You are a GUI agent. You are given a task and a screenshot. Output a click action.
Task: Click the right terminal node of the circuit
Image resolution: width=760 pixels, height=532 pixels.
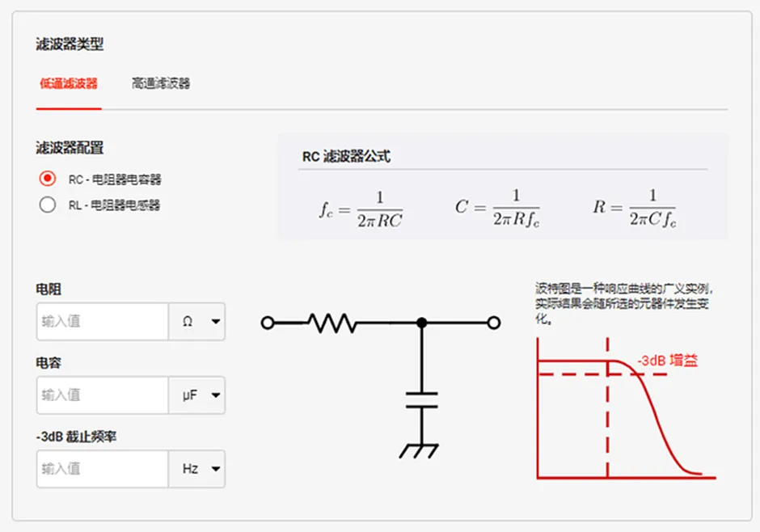(x=493, y=322)
